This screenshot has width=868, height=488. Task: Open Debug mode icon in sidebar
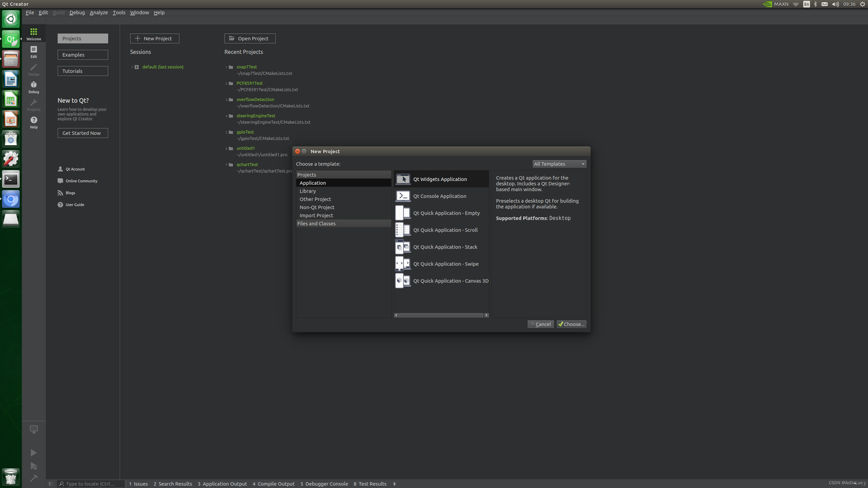click(x=34, y=87)
